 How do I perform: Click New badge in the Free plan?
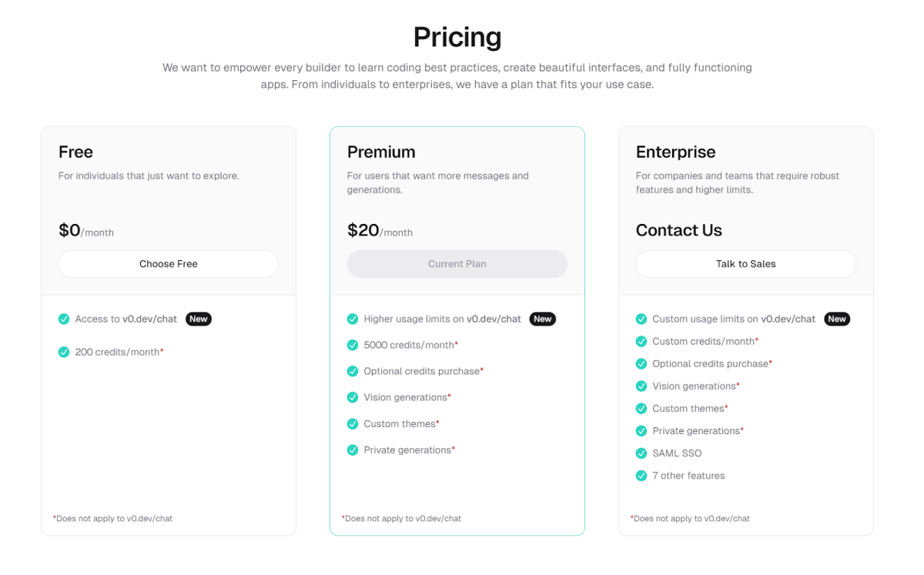tap(199, 319)
